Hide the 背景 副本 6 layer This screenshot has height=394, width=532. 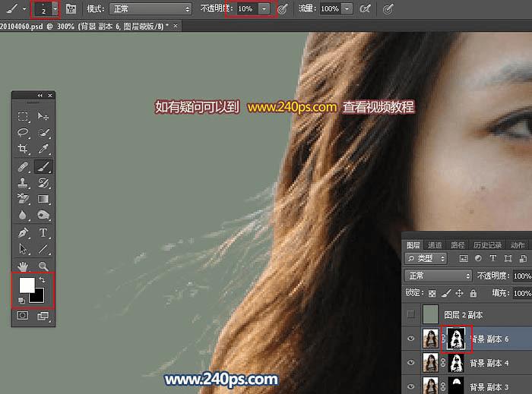411,338
